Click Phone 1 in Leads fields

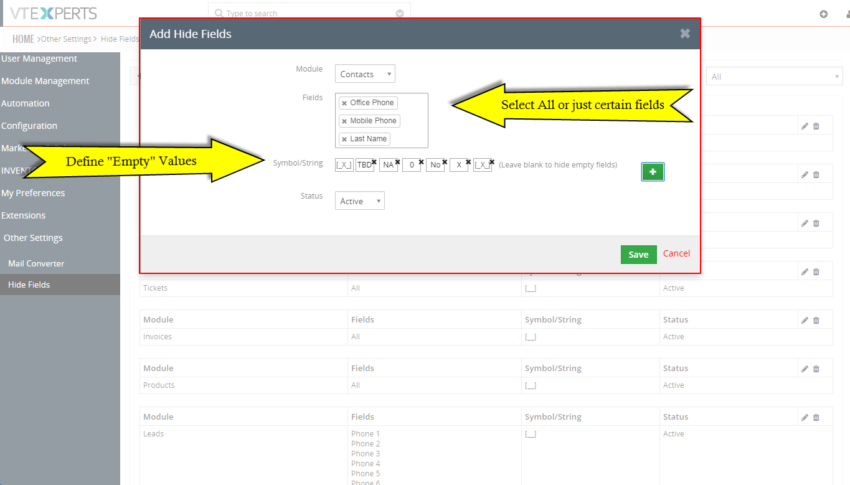click(365, 434)
